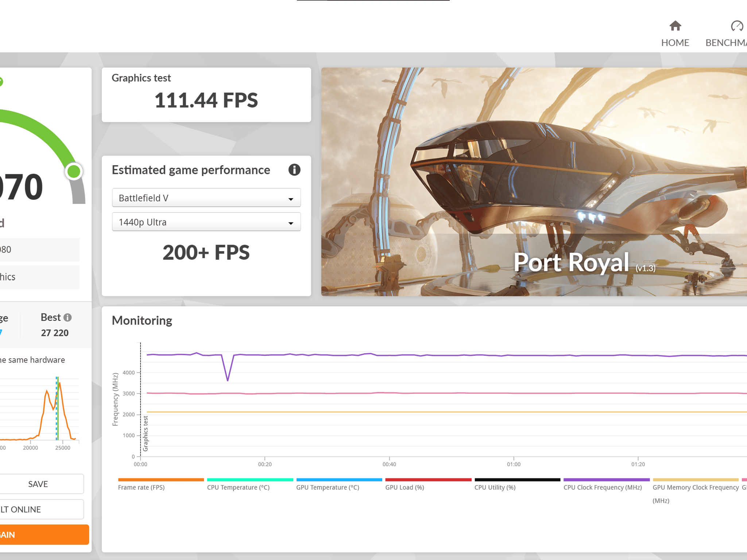Image resolution: width=747 pixels, height=560 pixels.
Task: Click the benchmarks gauge icon
Action: pos(737,26)
